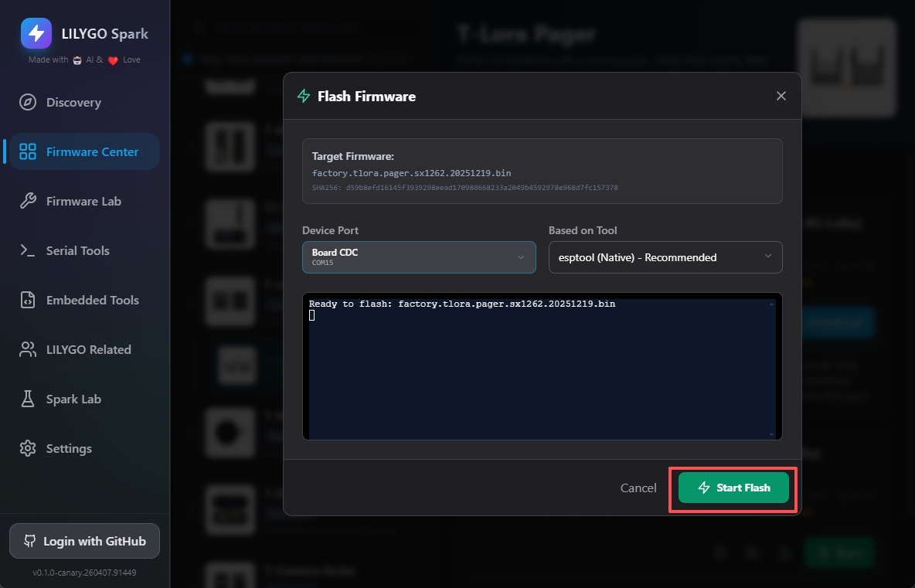The image size is (915, 588).
Task: Click the Firmware Lab wrench icon
Action: [x=28, y=202]
